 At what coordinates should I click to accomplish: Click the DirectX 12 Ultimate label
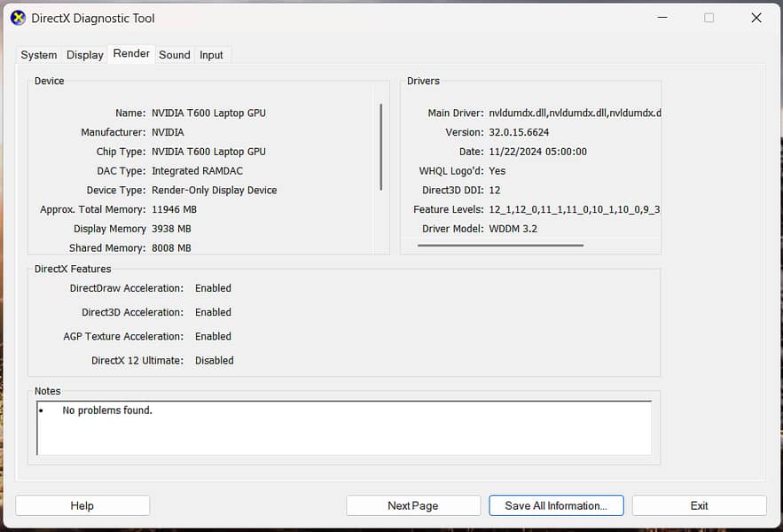(x=137, y=360)
